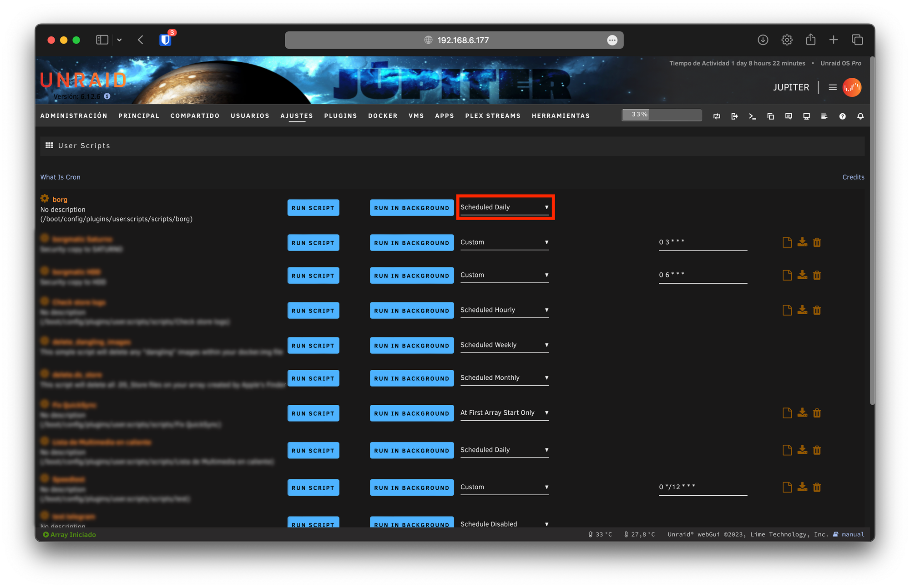Click the file icon in the 0 */12 * * * row

(787, 487)
